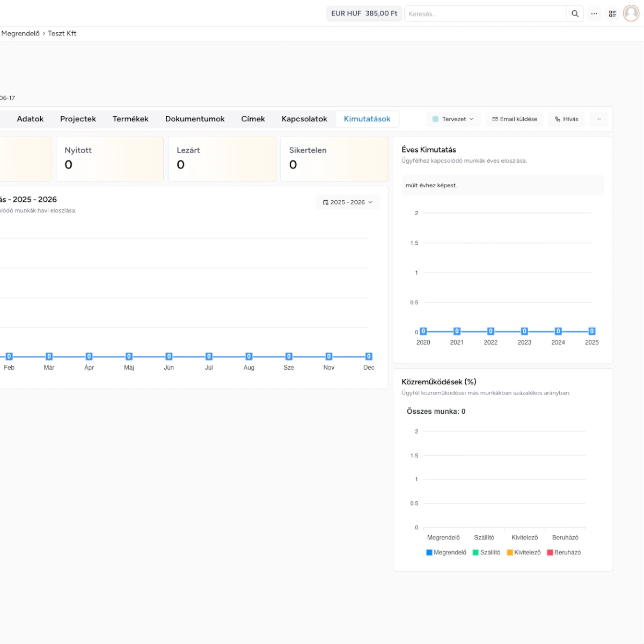Screen dimensions: 644x644
Task: Open the EUR HUF currency display
Action: (364, 13)
